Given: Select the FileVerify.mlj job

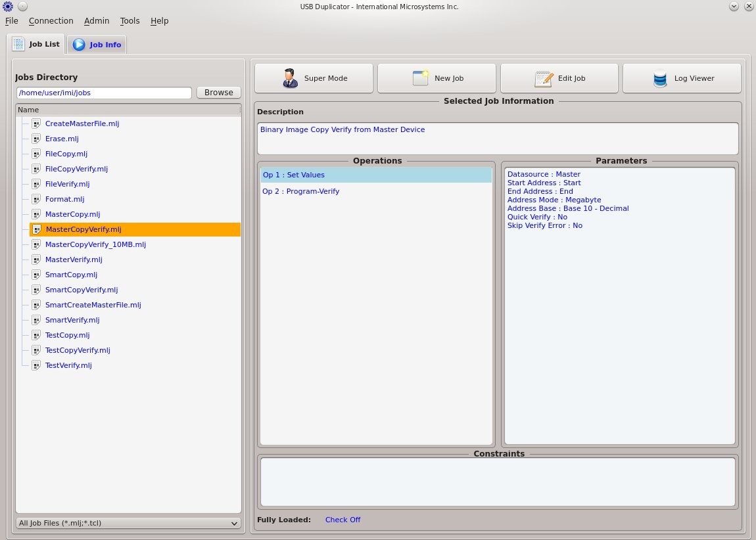Looking at the screenshot, I should click(67, 184).
